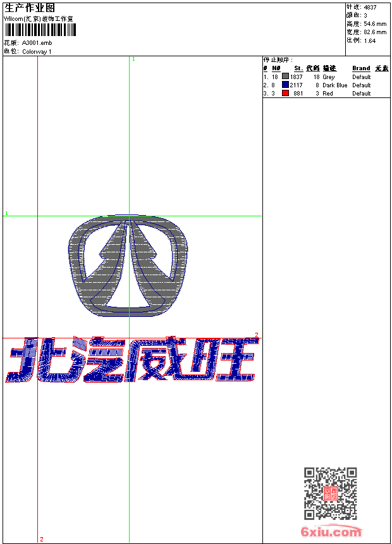The height and width of the screenshot is (544, 392).
Task: Click the Brand column header
Action: click(x=361, y=68)
